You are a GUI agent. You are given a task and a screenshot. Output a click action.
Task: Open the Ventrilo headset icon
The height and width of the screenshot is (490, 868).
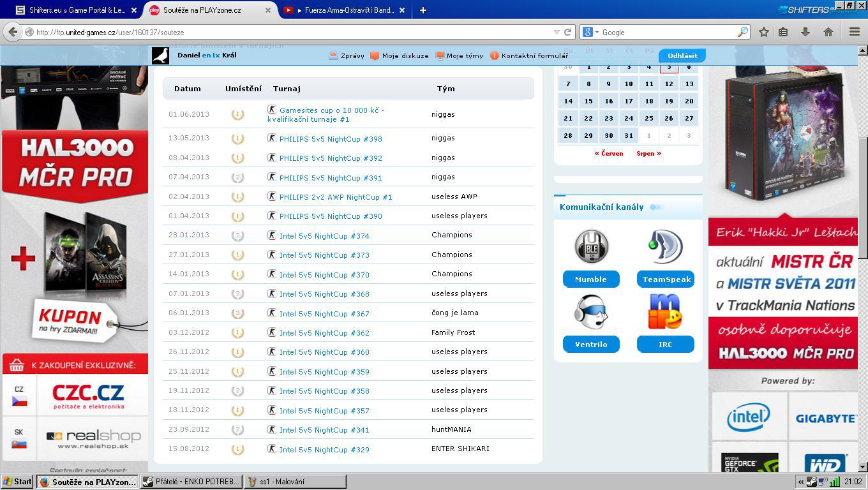pos(591,312)
